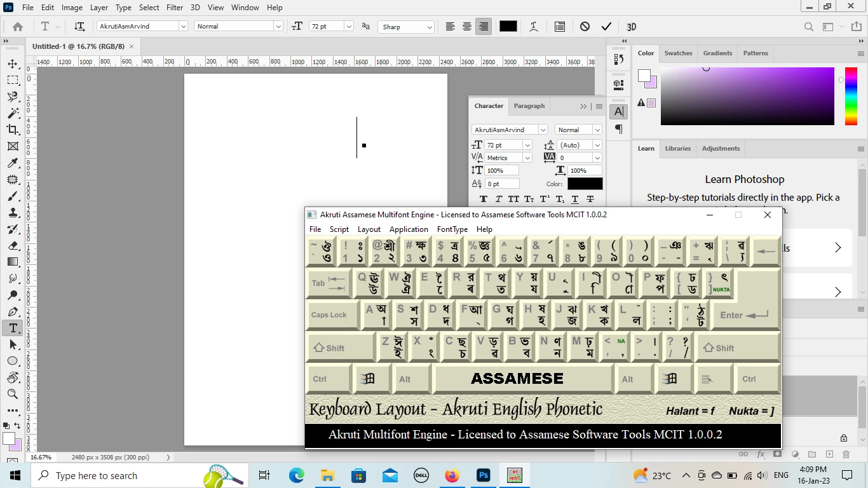The image size is (868, 488).
Task: Select the Path Selection tool
Action: (x=13, y=344)
